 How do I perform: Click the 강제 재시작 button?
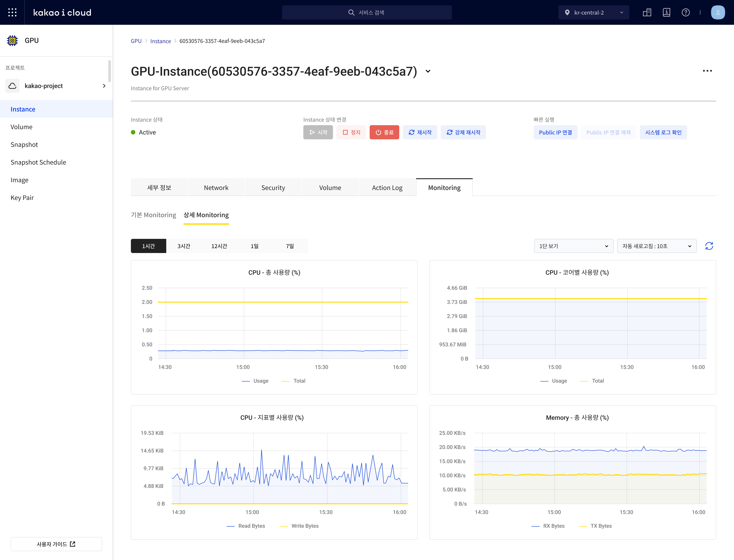click(x=463, y=132)
